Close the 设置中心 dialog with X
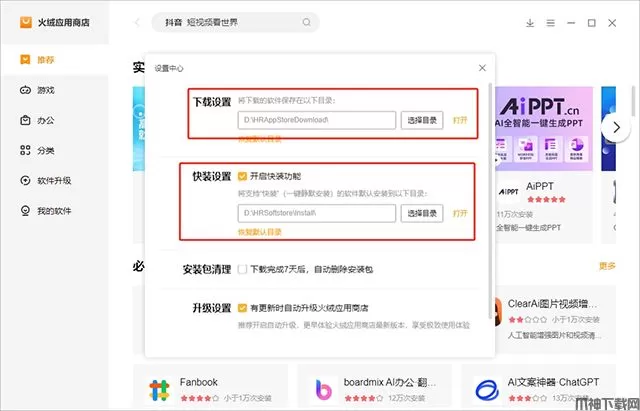The width and height of the screenshot is (640, 411). (x=483, y=68)
